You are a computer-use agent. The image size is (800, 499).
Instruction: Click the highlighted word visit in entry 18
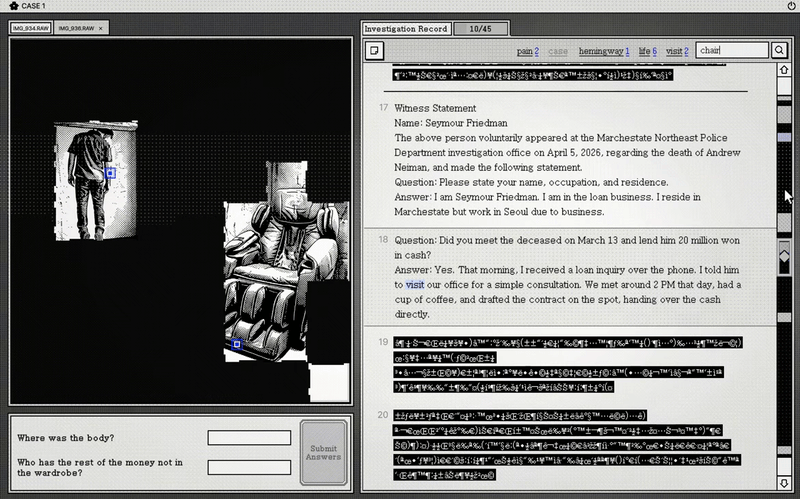tap(414, 285)
